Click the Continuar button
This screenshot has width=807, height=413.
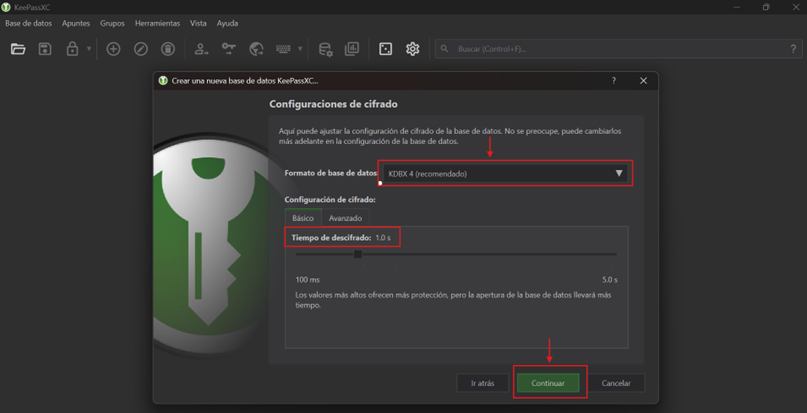coord(548,383)
